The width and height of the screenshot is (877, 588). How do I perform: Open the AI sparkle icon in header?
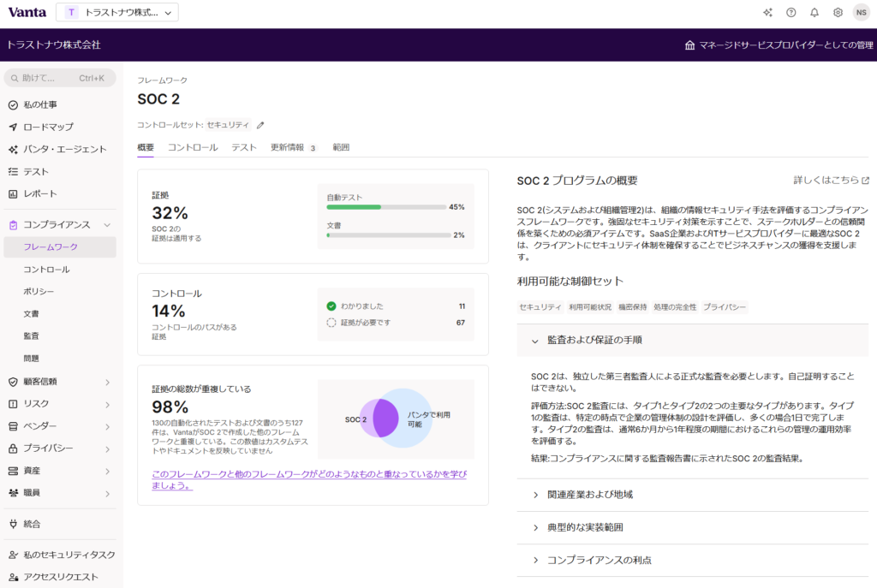[767, 13]
